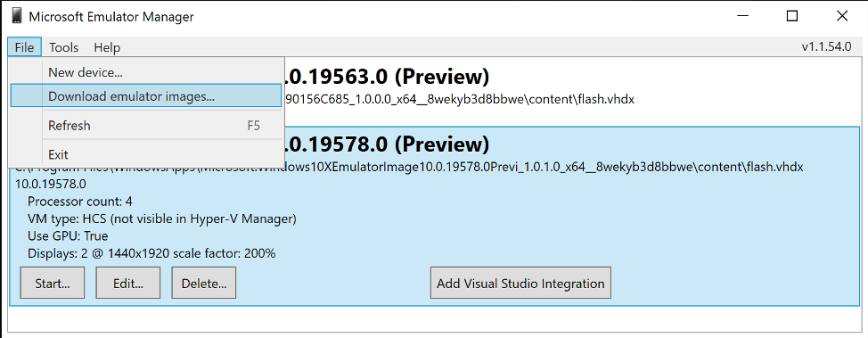
Task: Maximize the Emulator Manager window
Action: click(x=792, y=16)
